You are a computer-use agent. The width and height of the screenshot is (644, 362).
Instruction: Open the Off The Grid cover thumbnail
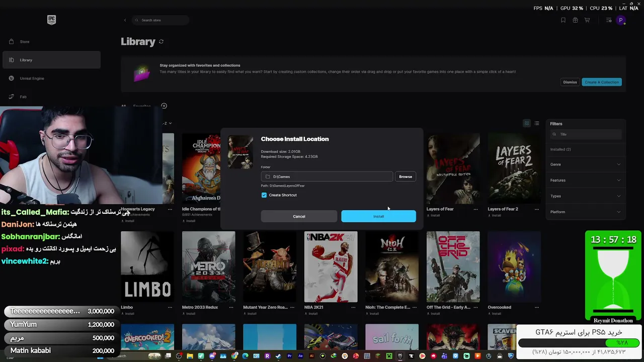(453, 267)
